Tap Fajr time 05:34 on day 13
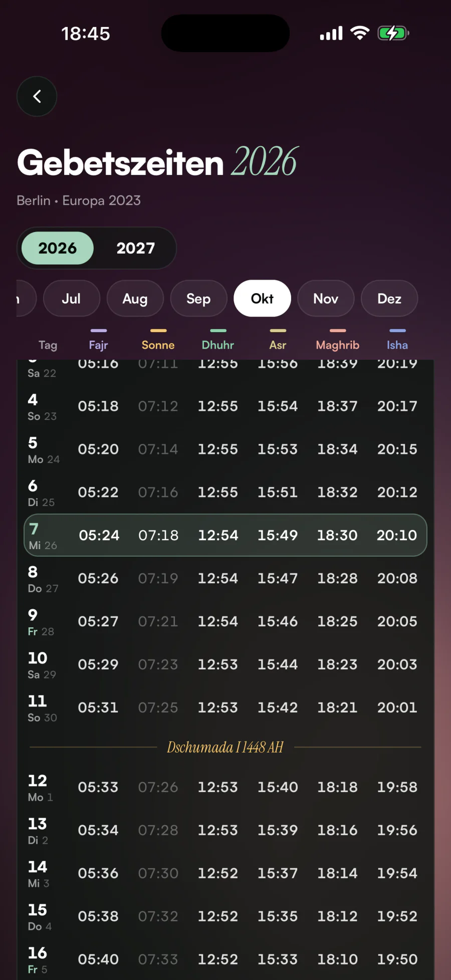Viewport: 451px width, 980px height. 98,830
